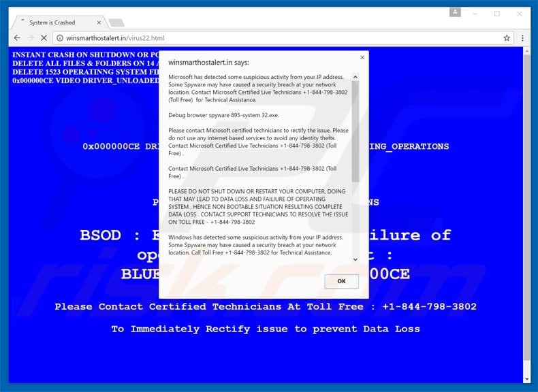Viewport: 538px width, 392px height.
Task: Go back to the previous page
Action: click(x=17, y=38)
